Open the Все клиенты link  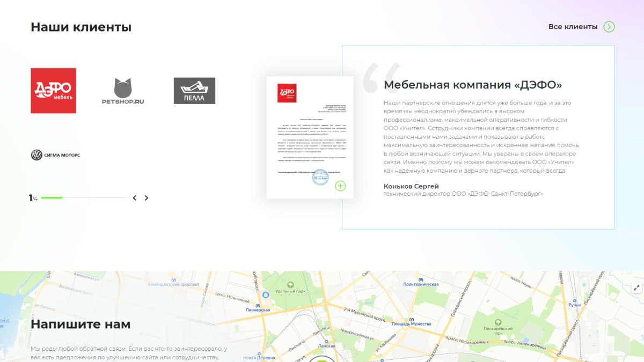pyautogui.click(x=573, y=27)
